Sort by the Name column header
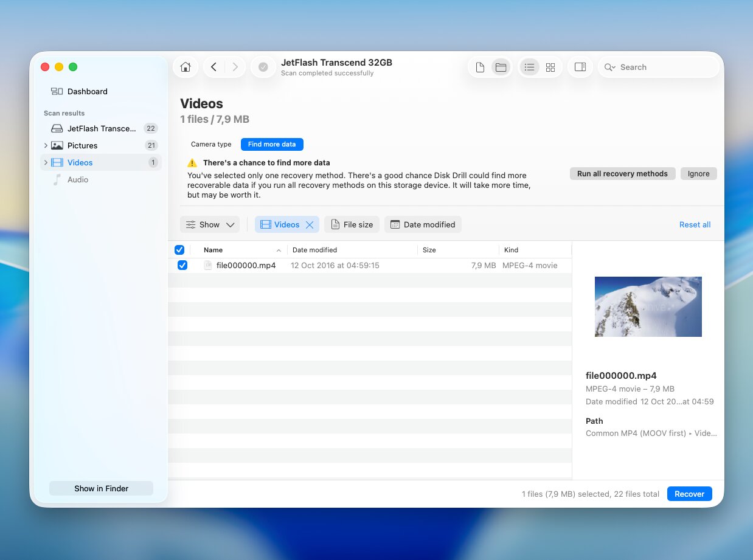The height and width of the screenshot is (560, 753). point(213,250)
